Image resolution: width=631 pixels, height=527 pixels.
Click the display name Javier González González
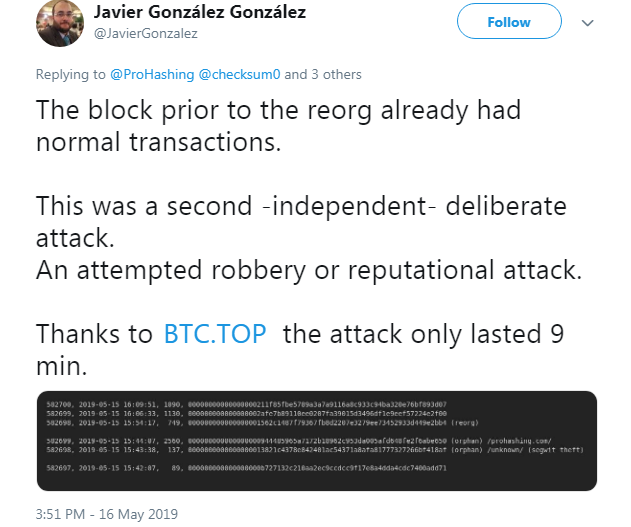[199, 13]
